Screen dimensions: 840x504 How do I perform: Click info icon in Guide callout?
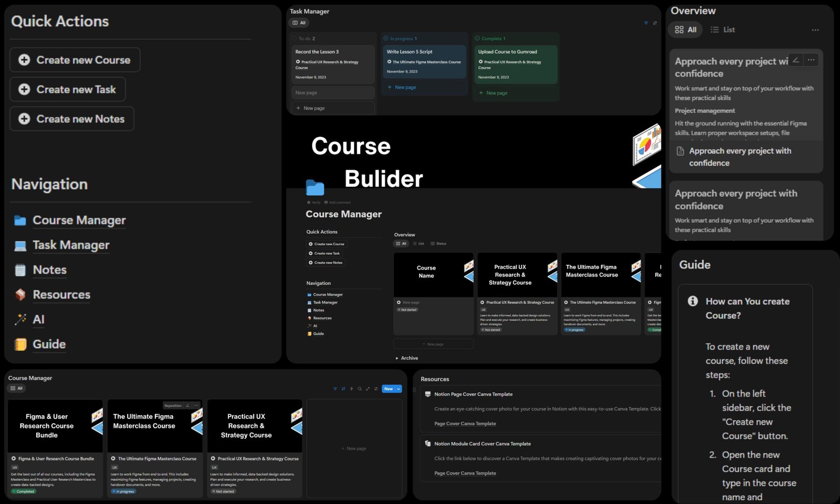coord(693,301)
